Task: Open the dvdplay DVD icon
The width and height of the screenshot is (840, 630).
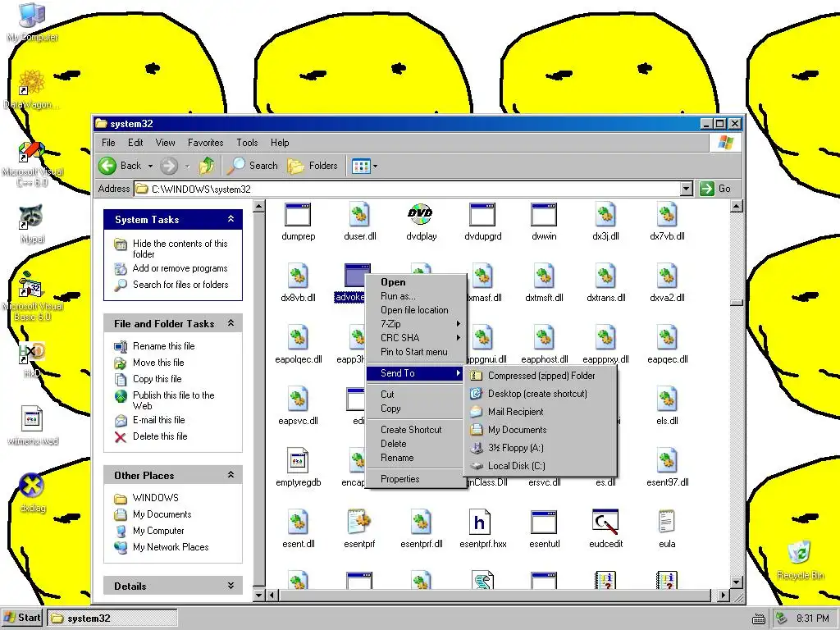Action: click(x=421, y=214)
